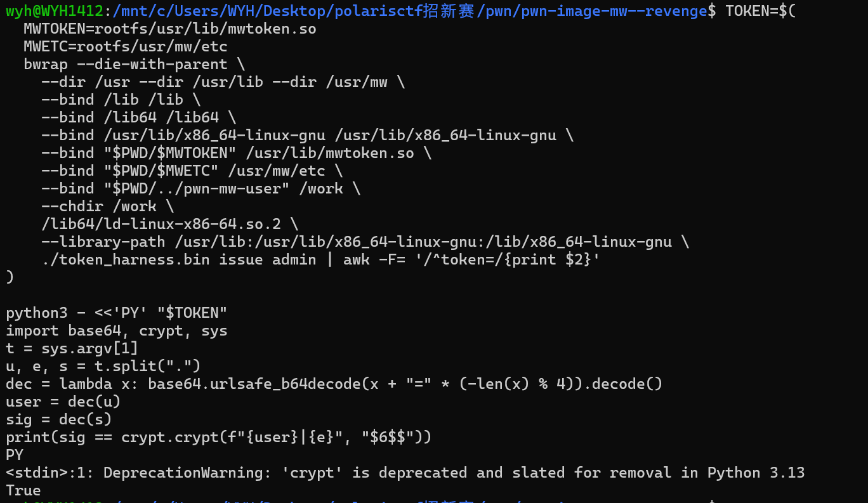Click the python3 heredoc command line
The width and height of the screenshot is (868, 503).
click(x=116, y=313)
